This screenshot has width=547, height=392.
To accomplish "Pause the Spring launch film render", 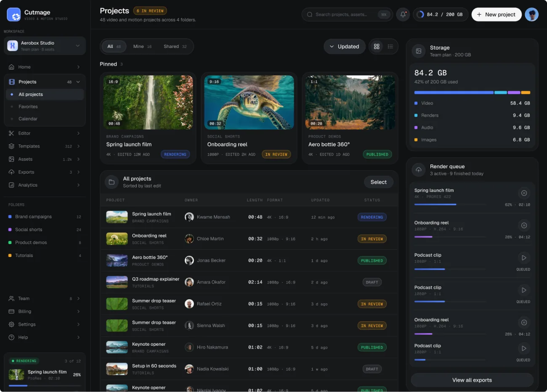I will click(524, 193).
